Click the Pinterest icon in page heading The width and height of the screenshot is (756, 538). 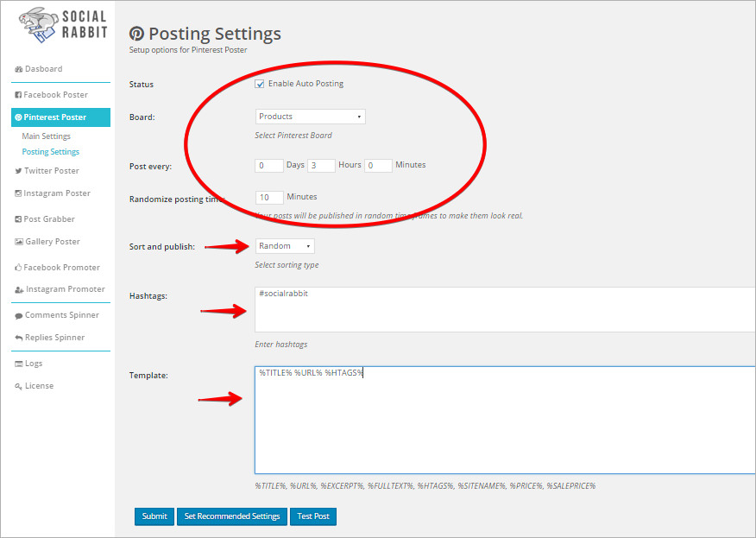tap(136, 34)
